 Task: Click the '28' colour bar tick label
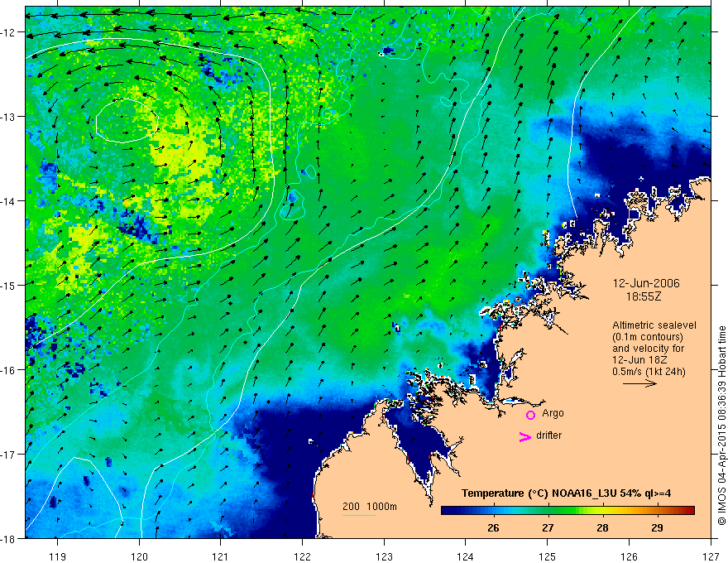coord(602,527)
